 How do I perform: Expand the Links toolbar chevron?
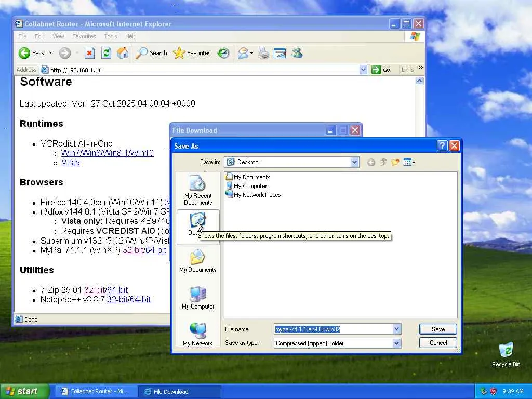[421, 68]
